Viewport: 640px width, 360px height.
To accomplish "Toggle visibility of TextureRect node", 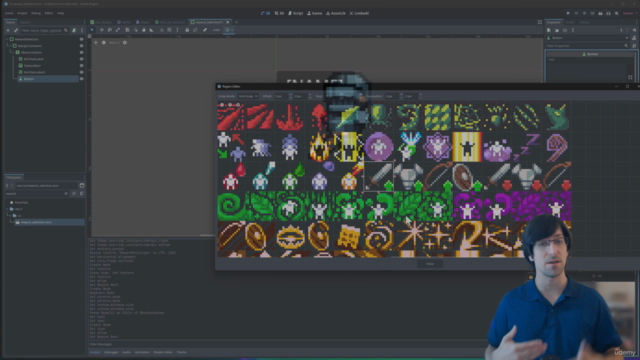I will [x=82, y=65].
